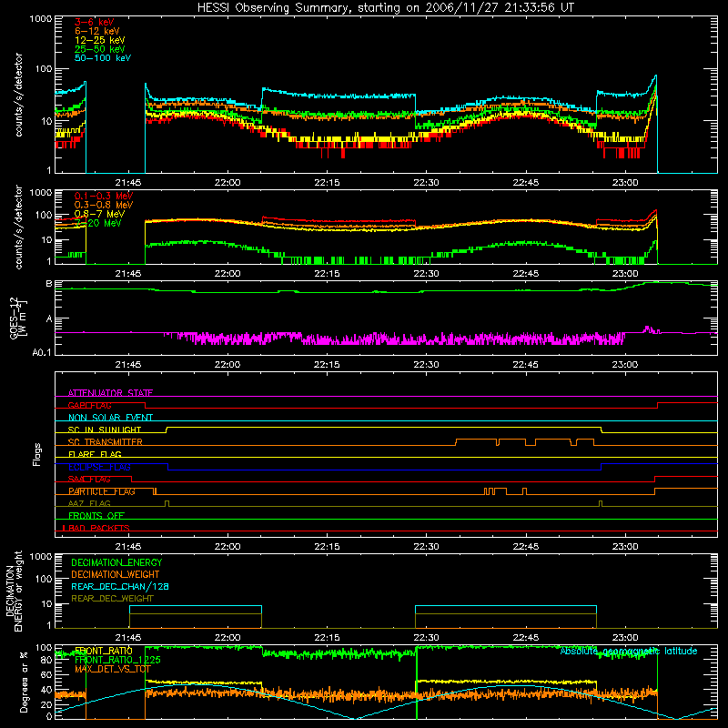
Task: Click the 0.8-7 MeV legend label
Action: (x=100, y=214)
